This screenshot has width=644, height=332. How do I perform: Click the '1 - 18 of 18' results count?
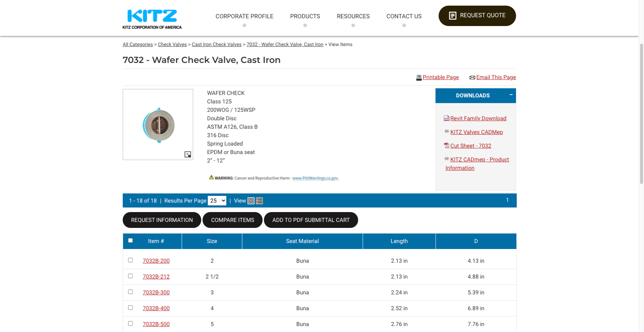click(143, 201)
